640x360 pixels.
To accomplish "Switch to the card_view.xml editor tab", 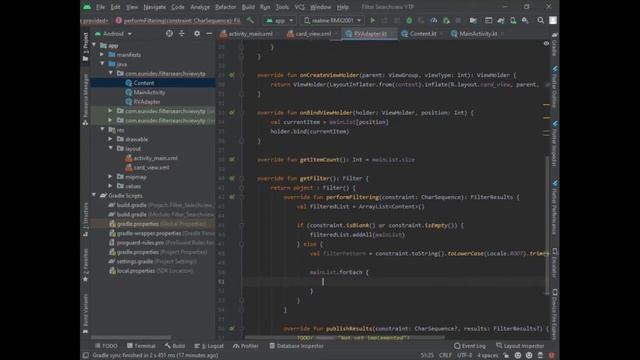I will 312,34.
